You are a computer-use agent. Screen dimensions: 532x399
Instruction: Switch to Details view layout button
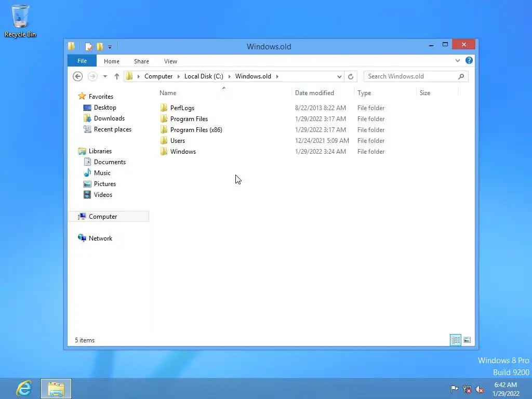tap(456, 340)
